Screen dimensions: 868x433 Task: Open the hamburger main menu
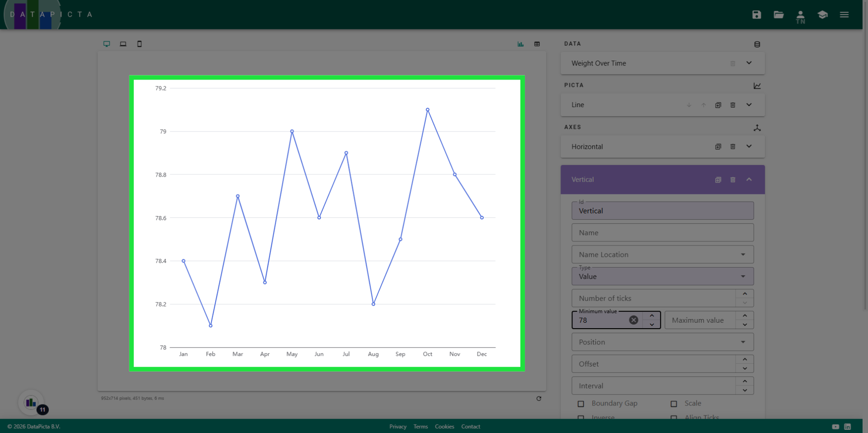click(844, 14)
